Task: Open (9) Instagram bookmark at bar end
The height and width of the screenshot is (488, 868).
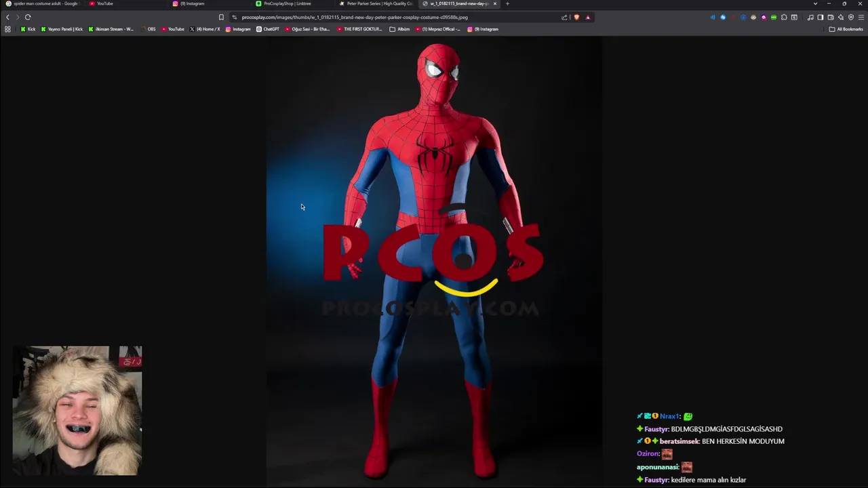Action: click(482, 29)
